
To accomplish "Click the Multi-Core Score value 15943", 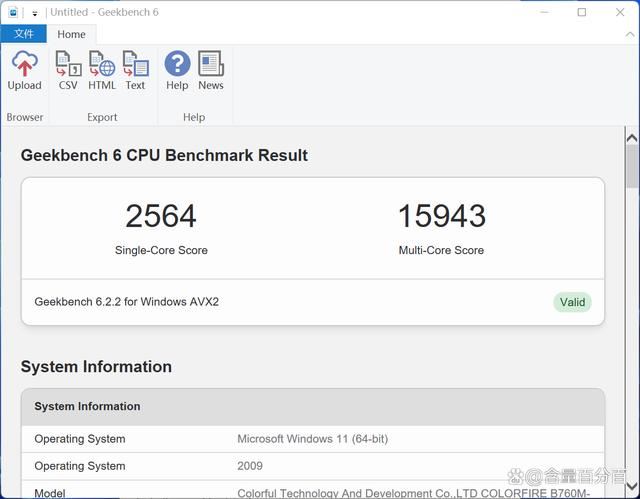I will [441, 216].
